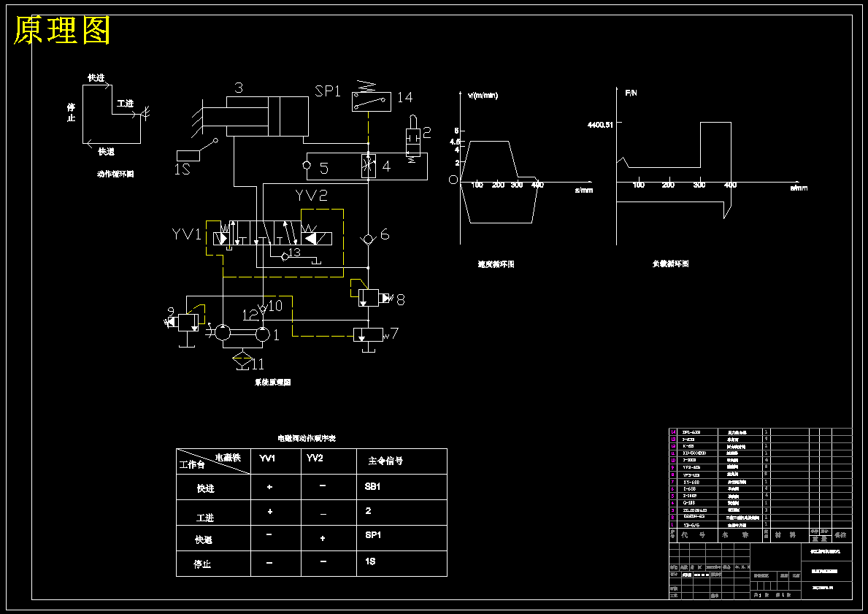Click the 工作台 text in table header corner

click(x=191, y=464)
